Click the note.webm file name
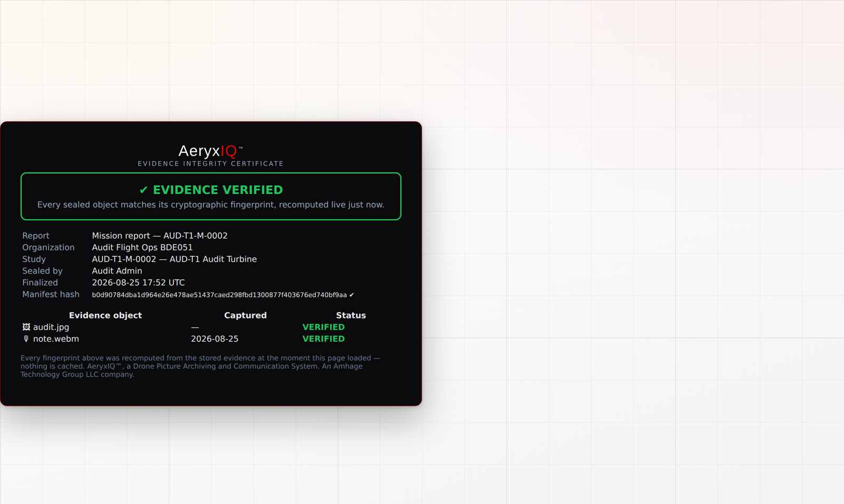 pos(56,339)
